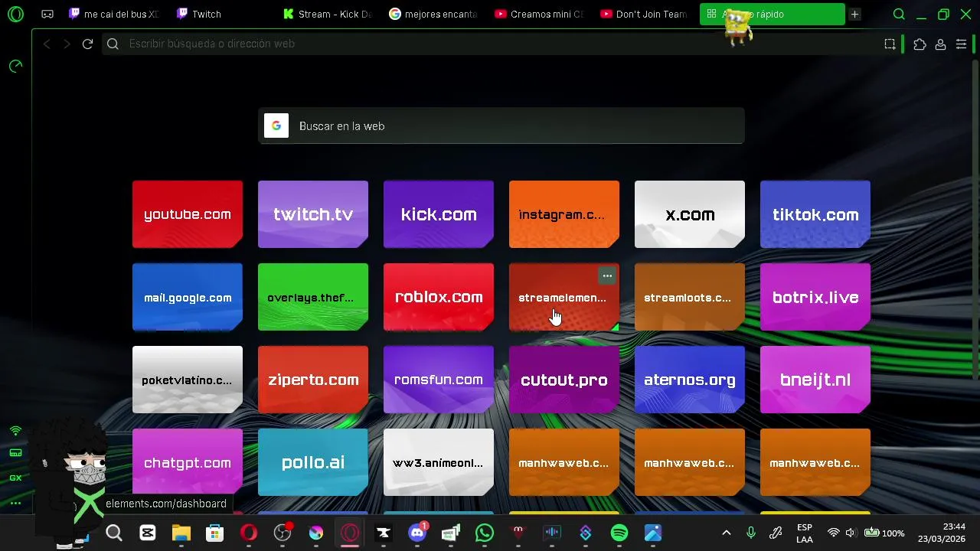
Task: Open the pollo.ai speed dial tile
Action: click(313, 462)
